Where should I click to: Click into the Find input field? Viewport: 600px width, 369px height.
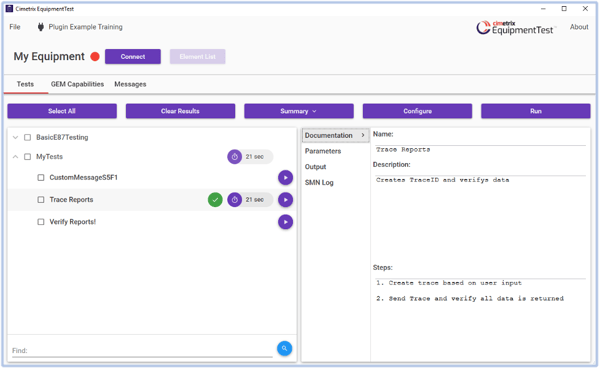[x=142, y=351]
